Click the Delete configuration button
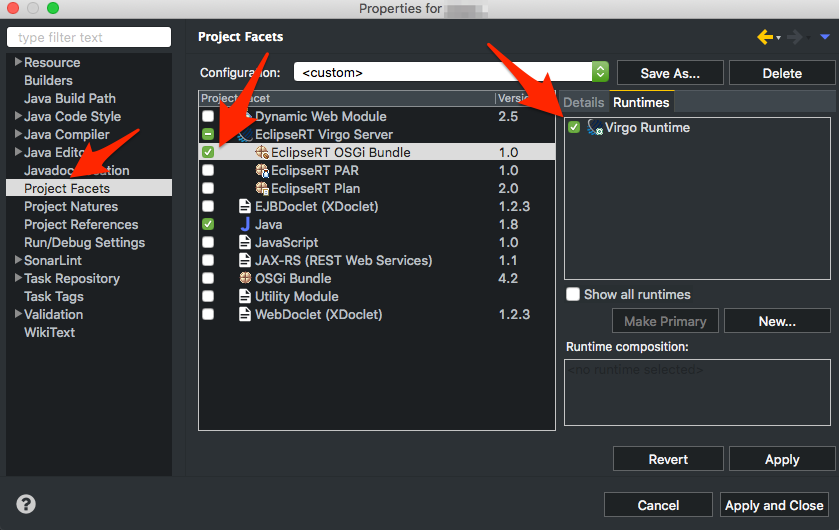 (x=782, y=73)
